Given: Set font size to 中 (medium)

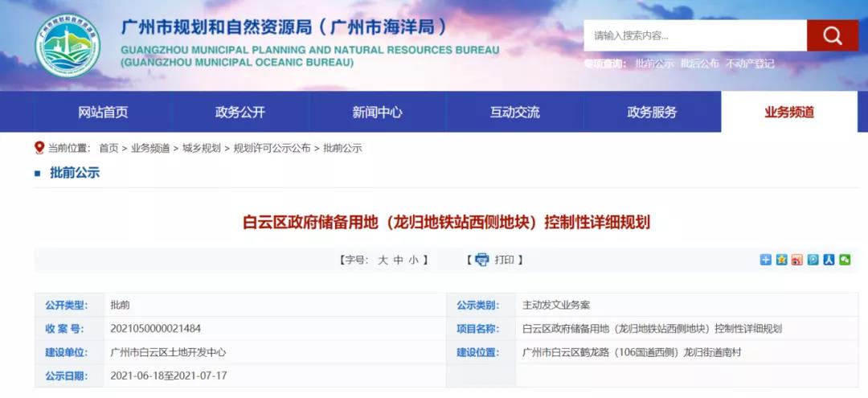Looking at the screenshot, I should tap(398, 260).
